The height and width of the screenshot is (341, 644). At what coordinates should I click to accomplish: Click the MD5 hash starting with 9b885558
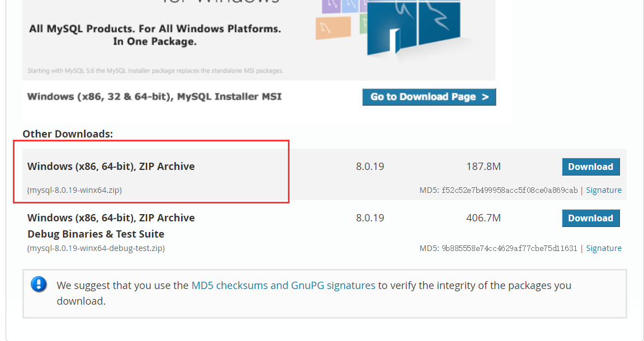[509, 248]
